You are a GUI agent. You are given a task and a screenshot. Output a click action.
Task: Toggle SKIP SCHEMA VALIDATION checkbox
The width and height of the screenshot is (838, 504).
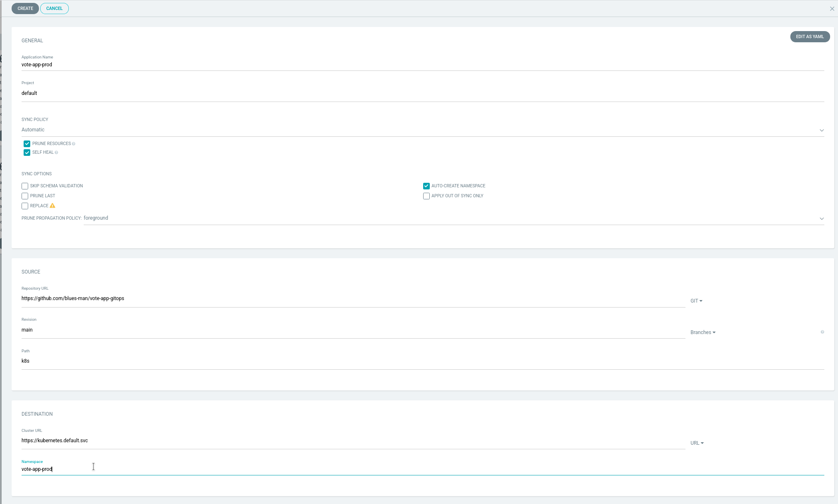coord(24,186)
